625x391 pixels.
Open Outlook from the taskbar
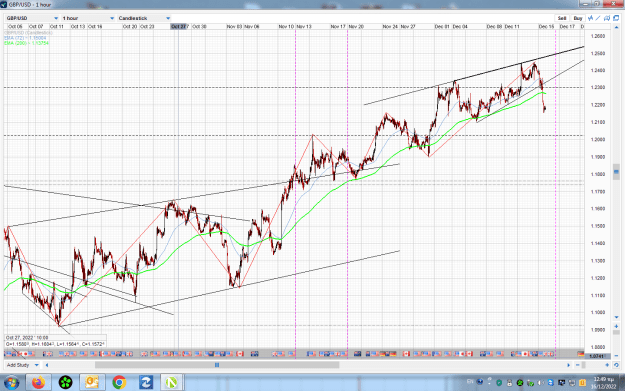(92, 383)
